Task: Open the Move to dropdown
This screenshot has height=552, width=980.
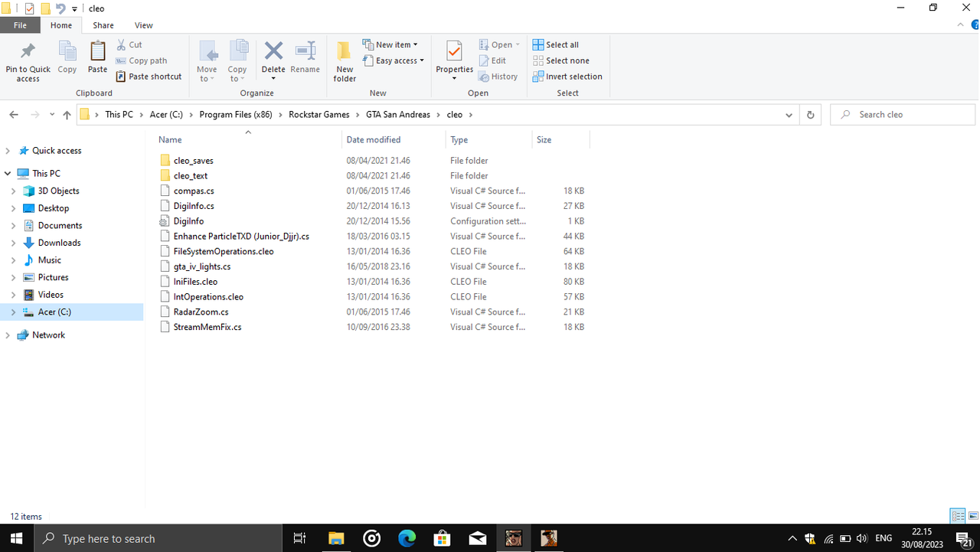Action: coord(207,61)
